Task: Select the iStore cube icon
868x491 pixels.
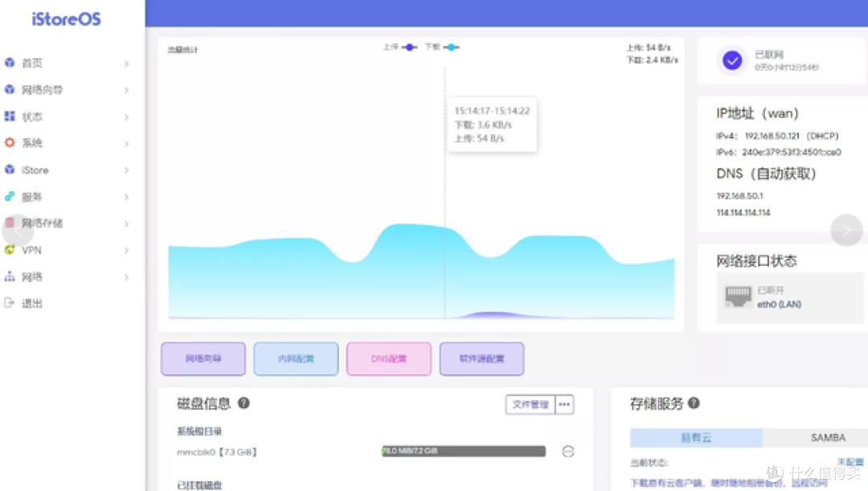Action: pyautogui.click(x=10, y=170)
